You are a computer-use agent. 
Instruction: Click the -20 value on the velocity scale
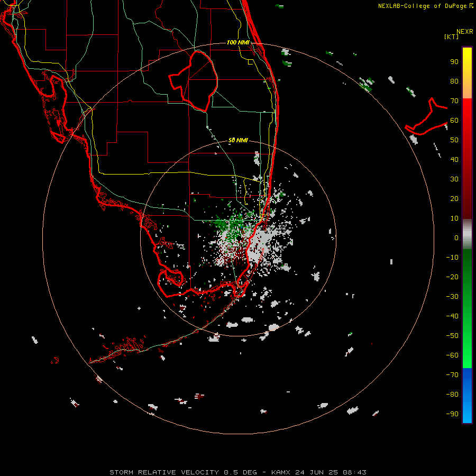tap(452, 277)
